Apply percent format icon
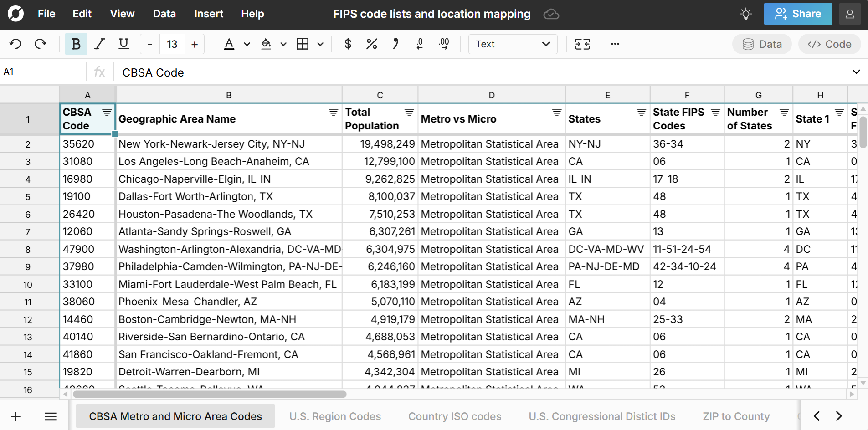 point(371,44)
